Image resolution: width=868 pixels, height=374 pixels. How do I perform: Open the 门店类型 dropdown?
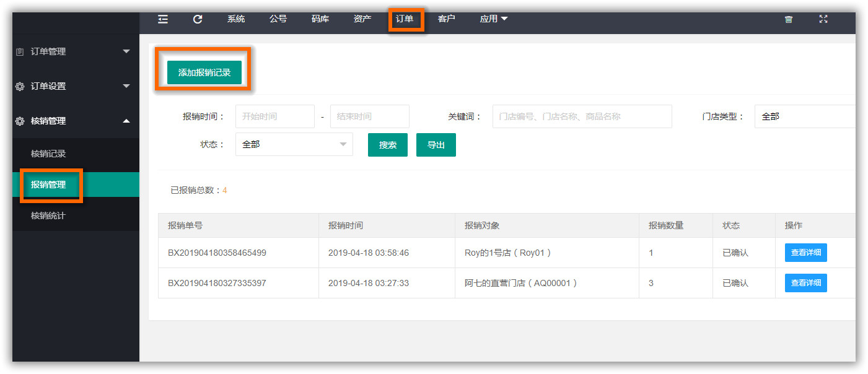pos(804,116)
